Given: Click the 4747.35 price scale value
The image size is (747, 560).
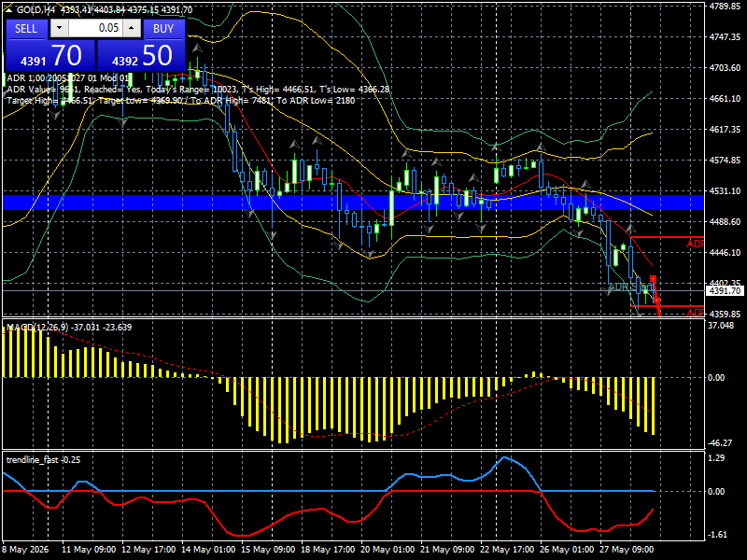Looking at the screenshot, I should 725,37.
